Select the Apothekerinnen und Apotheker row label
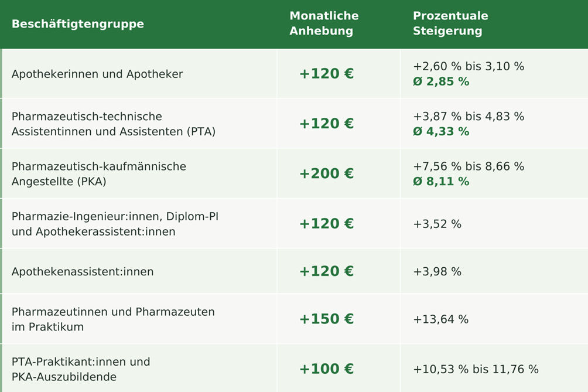The width and height of the screenshot is (588, 392). tap(97, 74)
